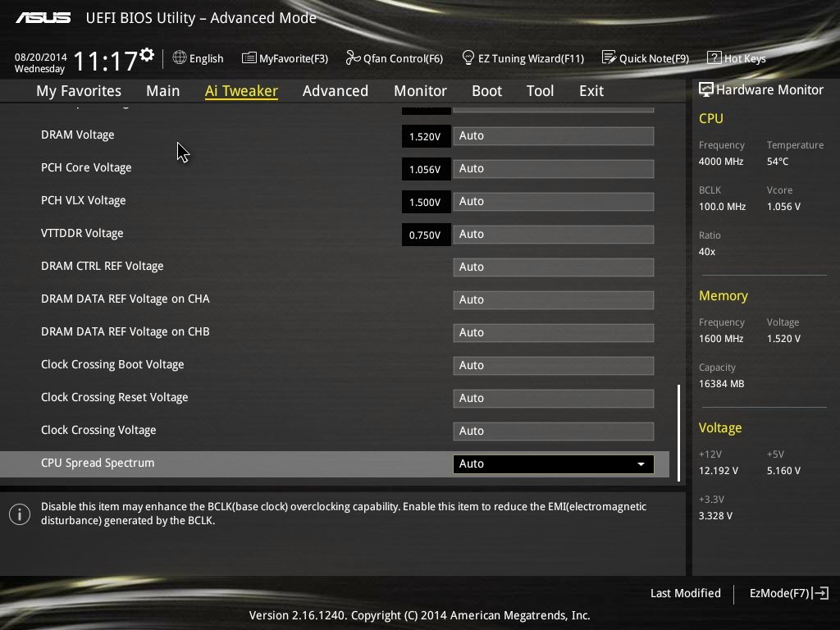The width and height of the screenshot is (840, 630).
Task: Switch to the Boot tab
Action: [x=486, y=91]
